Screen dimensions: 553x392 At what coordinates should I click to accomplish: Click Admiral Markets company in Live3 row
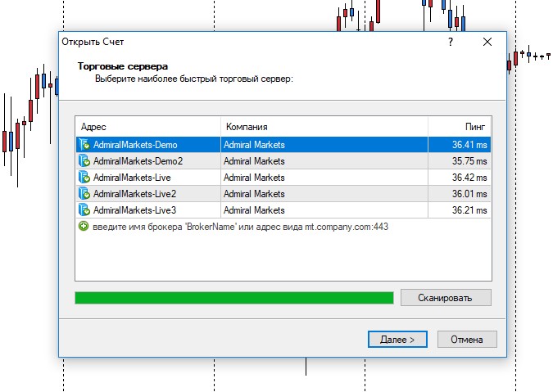(254, 210)
